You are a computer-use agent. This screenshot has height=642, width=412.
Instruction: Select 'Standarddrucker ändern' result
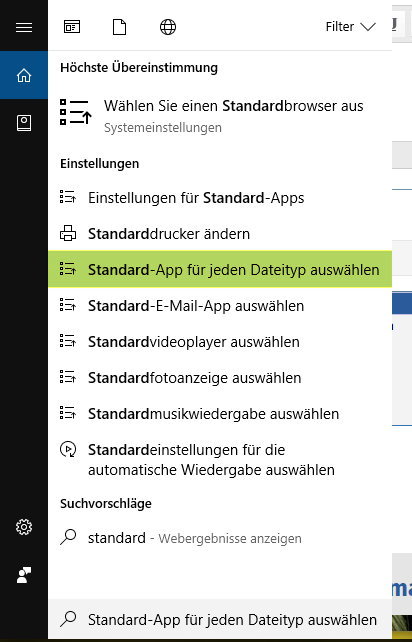(220, 234)
